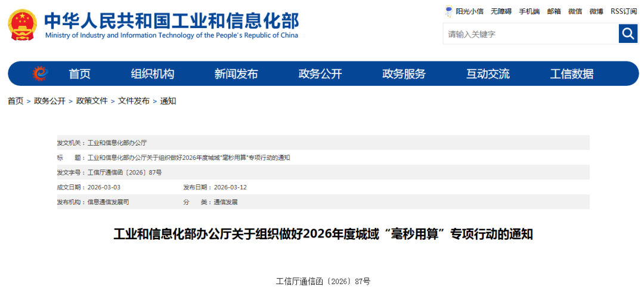Open 组织机构 navigation menu

pos(153,74)
